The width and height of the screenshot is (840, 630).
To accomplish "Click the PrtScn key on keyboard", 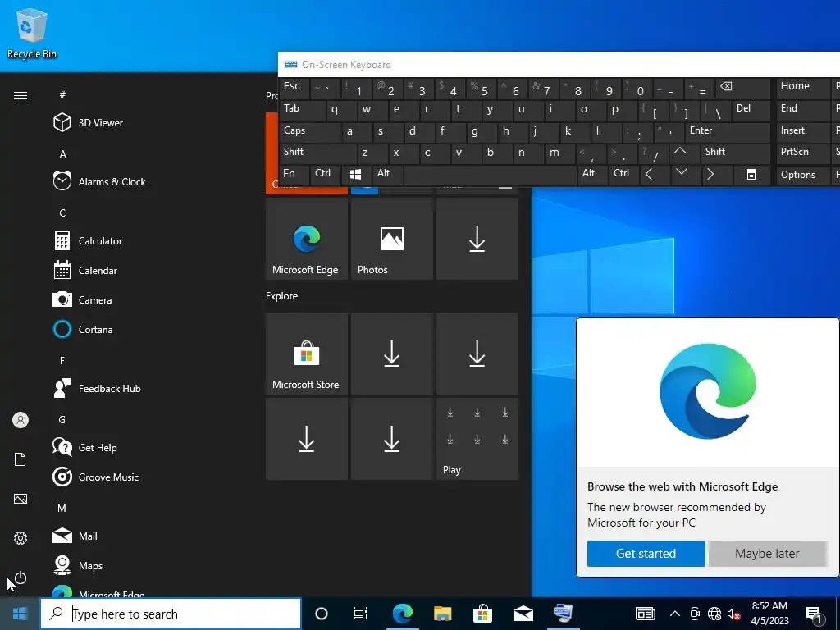I will 803,153.
